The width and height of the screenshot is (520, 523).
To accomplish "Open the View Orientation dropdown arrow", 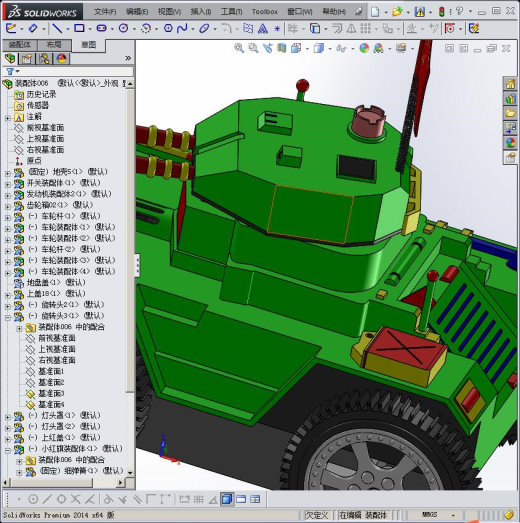I will click(x=307, y=49).
